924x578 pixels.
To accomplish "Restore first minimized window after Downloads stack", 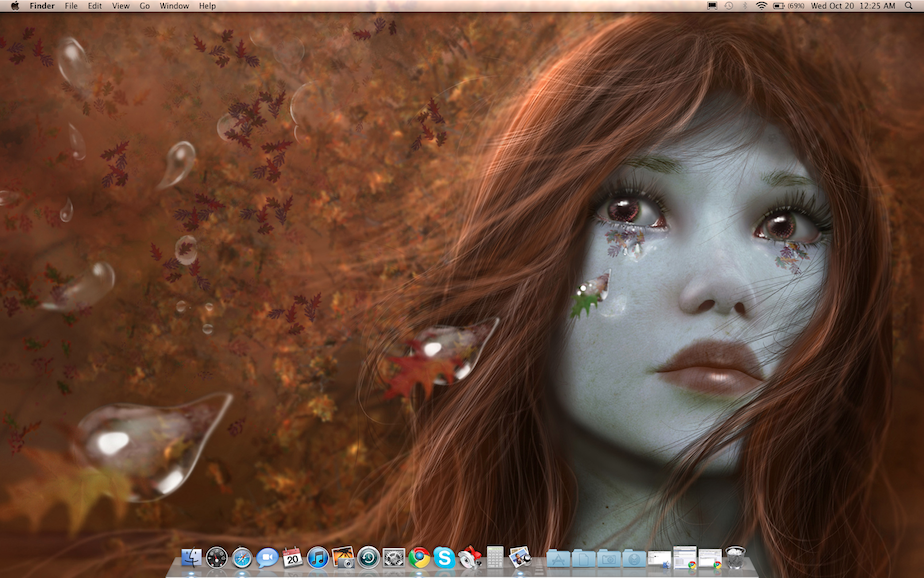I will [x=659, y=560].
